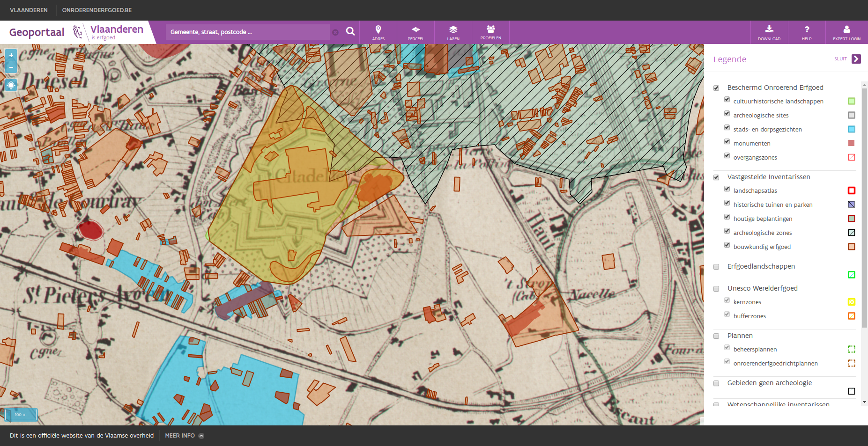Open the Adres search tool
Image resolution: width=868 pixels, height=446 pixels.
pyautogui.click(x=378, y=32)
